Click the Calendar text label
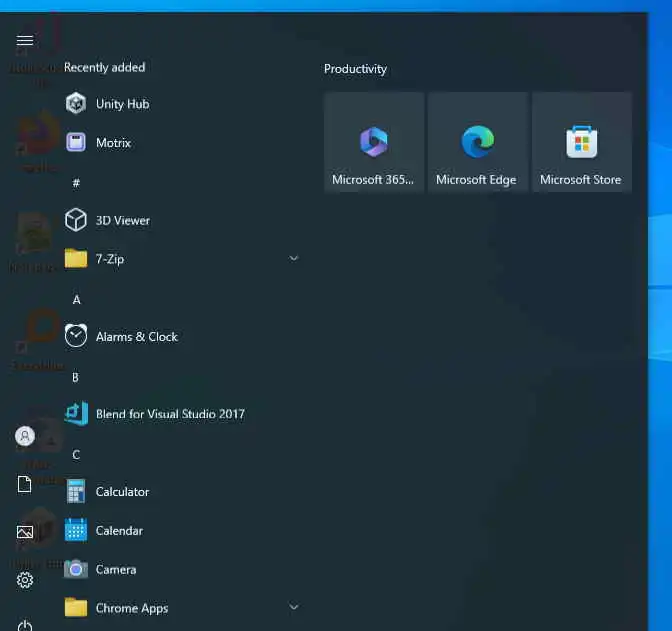The width and height of the screenshot is (672, 631). 119,531
